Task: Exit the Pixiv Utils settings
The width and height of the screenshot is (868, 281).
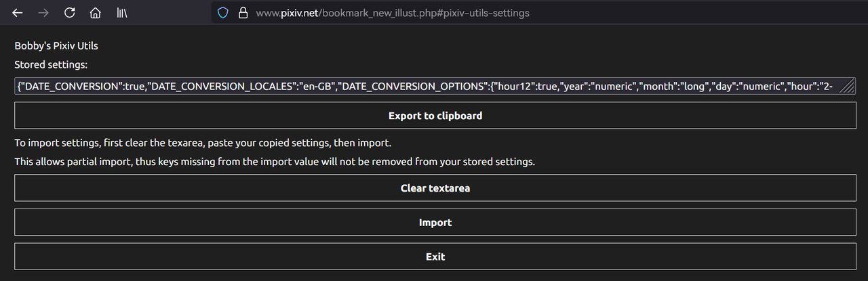Action: click(435, 257)
